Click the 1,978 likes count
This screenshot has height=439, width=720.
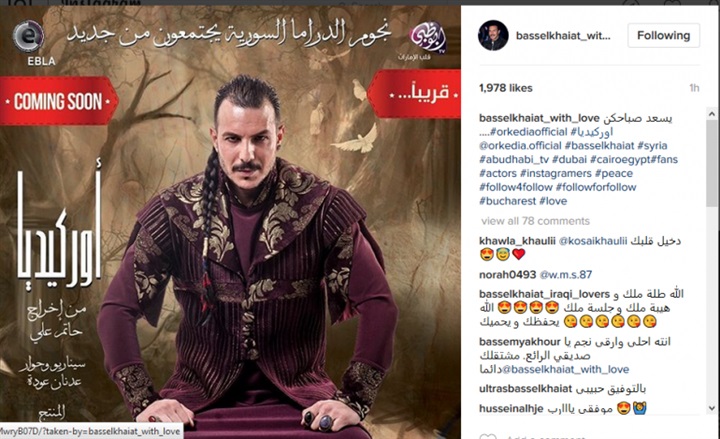506,88
